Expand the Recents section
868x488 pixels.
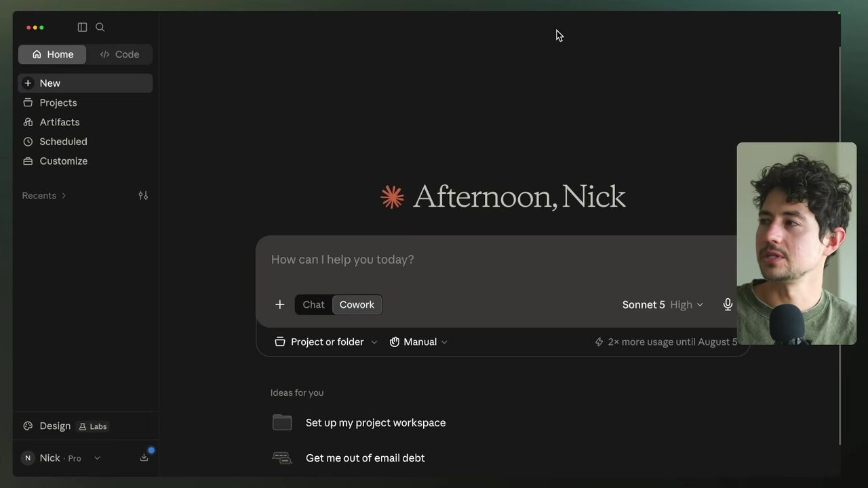[44, 195]
